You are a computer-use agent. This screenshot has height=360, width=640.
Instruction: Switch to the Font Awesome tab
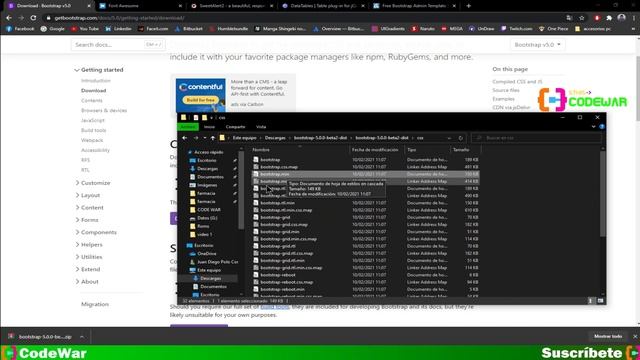pyautogui.click(x=140, y=6)
